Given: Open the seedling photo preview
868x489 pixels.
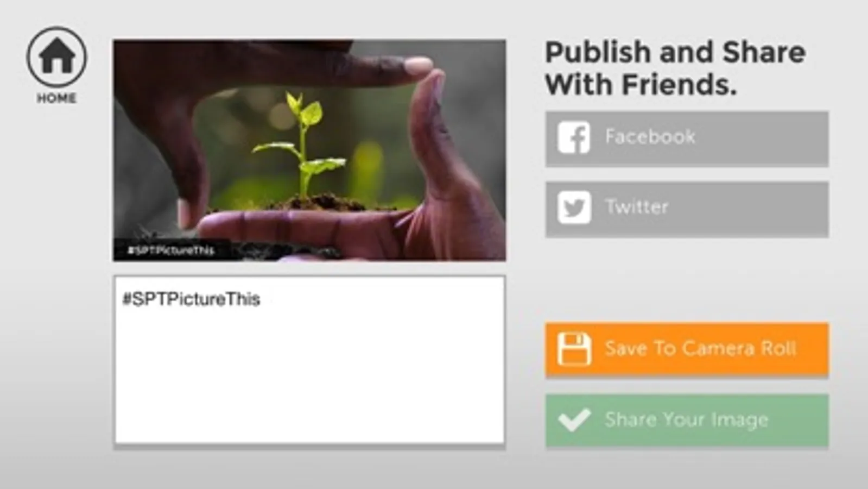Looking at the screenshot, I should [x=309, y=150].
